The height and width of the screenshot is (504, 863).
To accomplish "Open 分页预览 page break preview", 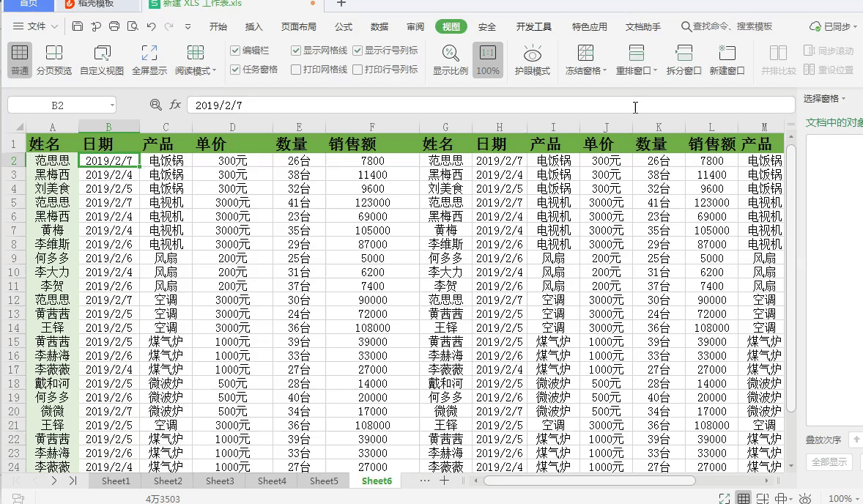I will (x=54, y=59).
